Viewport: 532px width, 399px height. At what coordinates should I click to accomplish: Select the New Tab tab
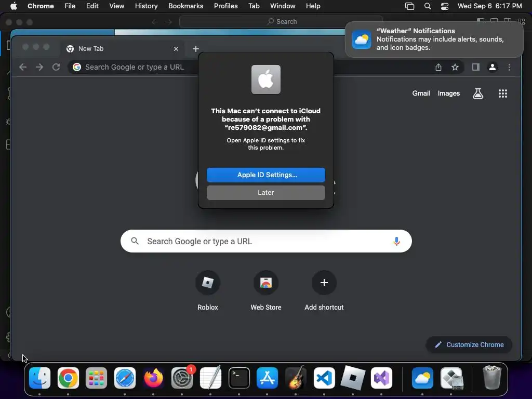pos(123,49)
